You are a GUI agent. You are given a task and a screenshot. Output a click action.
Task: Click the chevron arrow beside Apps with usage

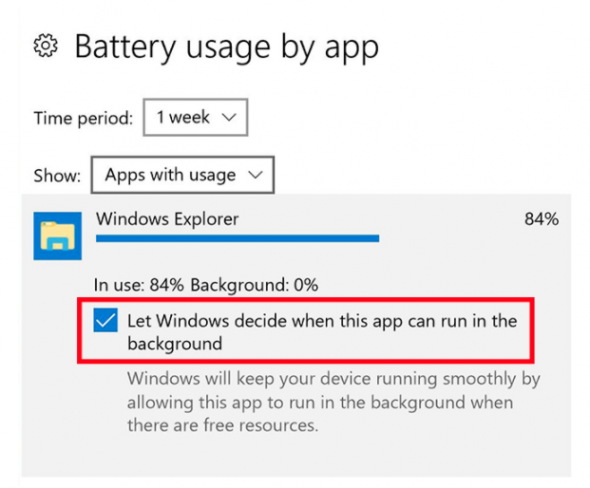255,175
